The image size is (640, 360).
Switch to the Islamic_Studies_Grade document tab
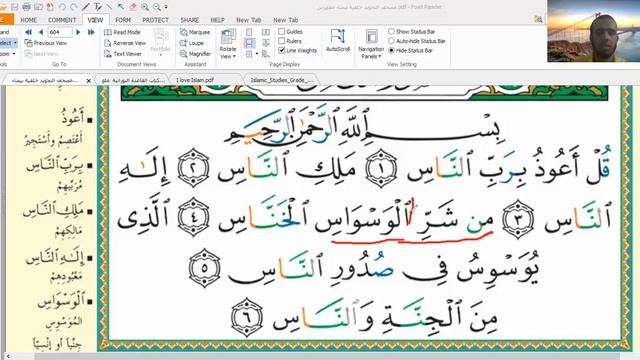coord(282,80)
